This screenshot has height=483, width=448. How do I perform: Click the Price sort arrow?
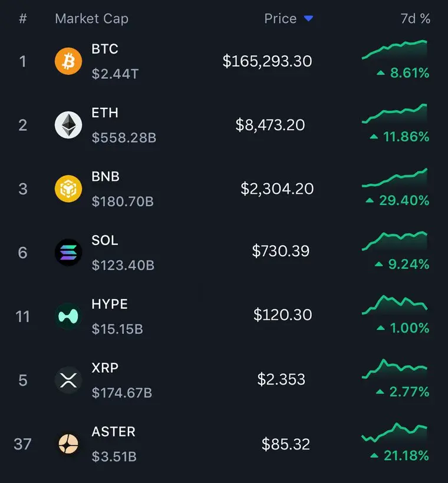pos(308,18)
